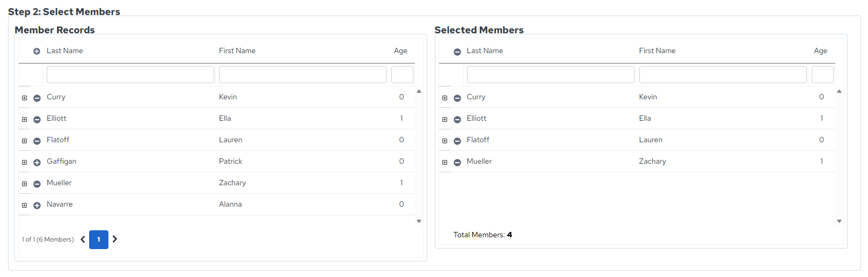Expand Mueller row in Member Records
This screenshot has height=277, width=868.
click(x=24, y=184)
